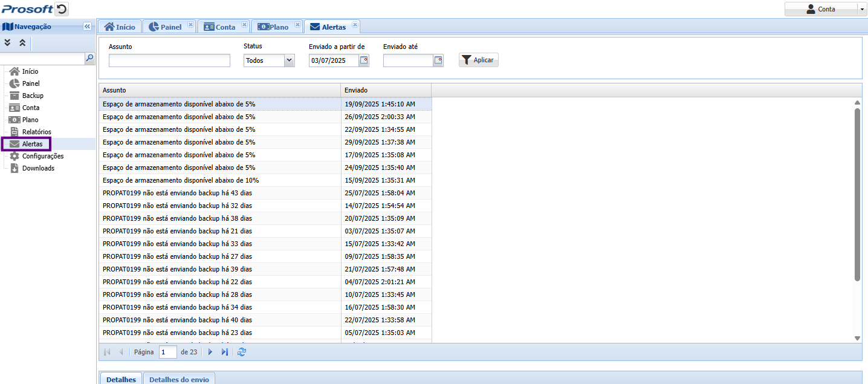Select alert sent 22/09/2025 1:34:55 AM
Image resolution: width=868 pixels, height=384 pixels.
(x=265, y=129)
